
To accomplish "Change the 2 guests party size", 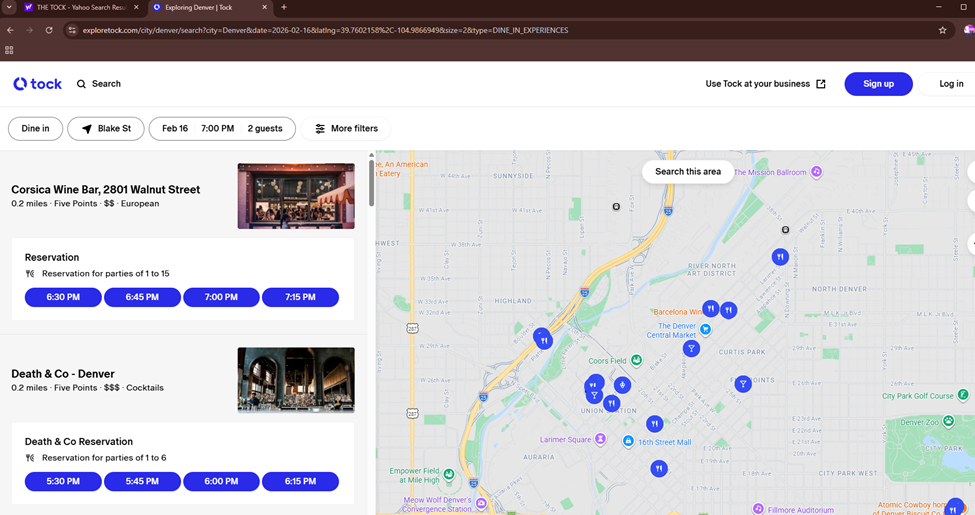I will pyautogui.click(x=265, y=129).
